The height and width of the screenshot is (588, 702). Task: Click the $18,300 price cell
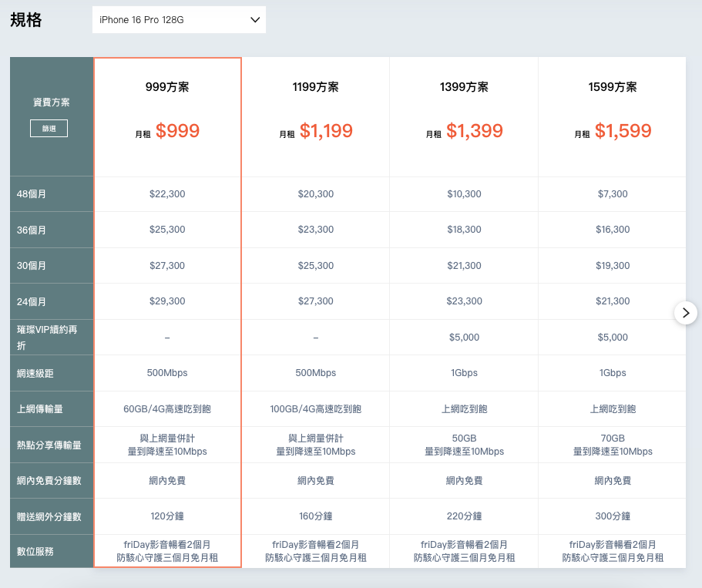(464, 230)
